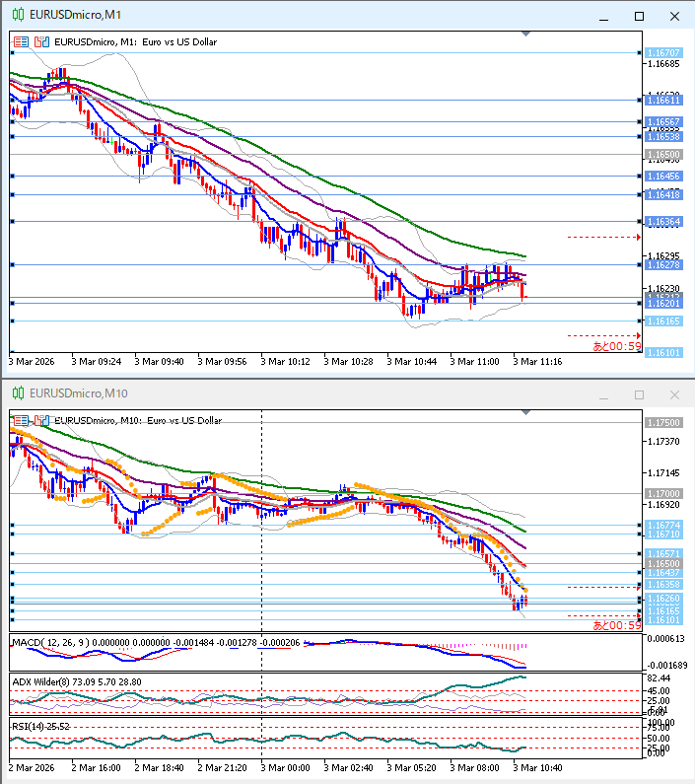Image resolution: width=695 pixels, height=784 pixels.
Task: Click the red arrow above the M1 countdown
Action: tap(638, 335)
